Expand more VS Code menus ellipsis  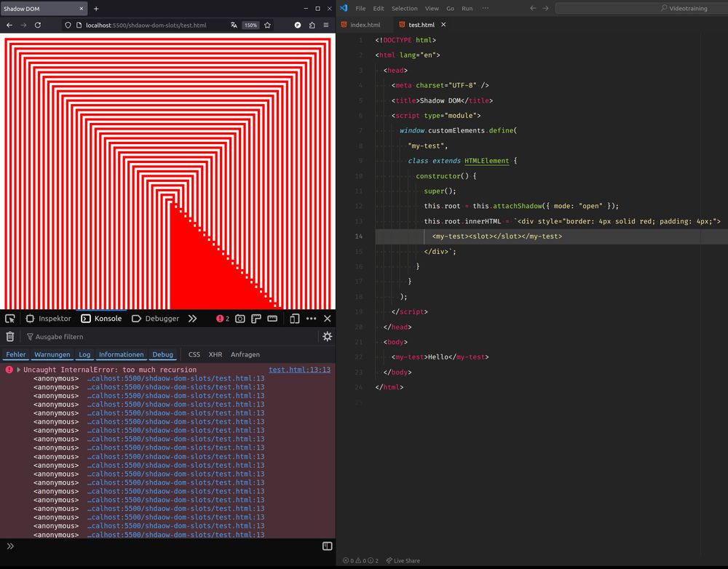485,8
